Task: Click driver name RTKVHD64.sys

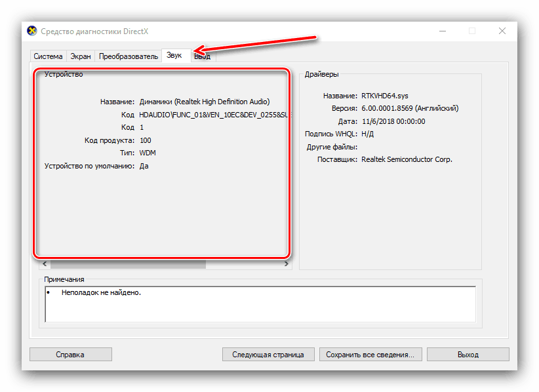Action: click(x=385, y=96)
